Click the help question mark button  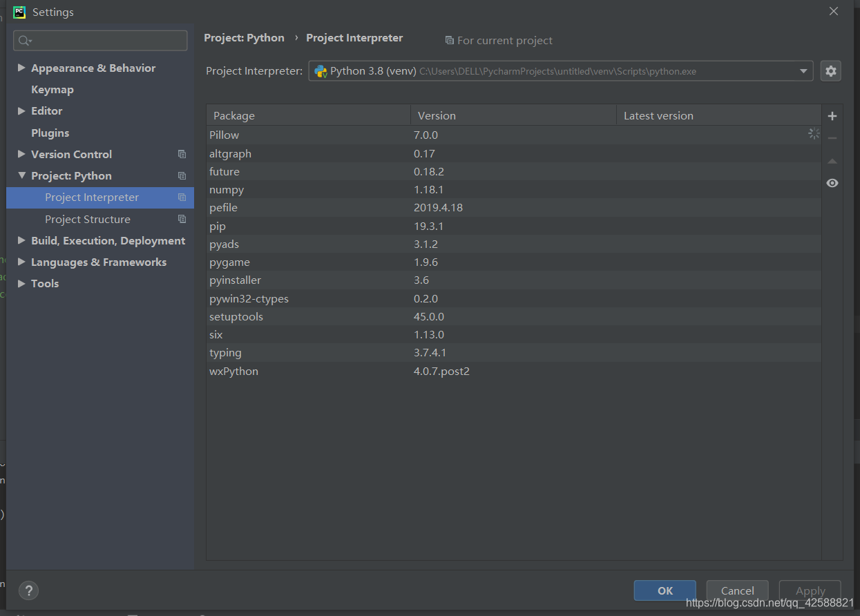pos(28,590)
